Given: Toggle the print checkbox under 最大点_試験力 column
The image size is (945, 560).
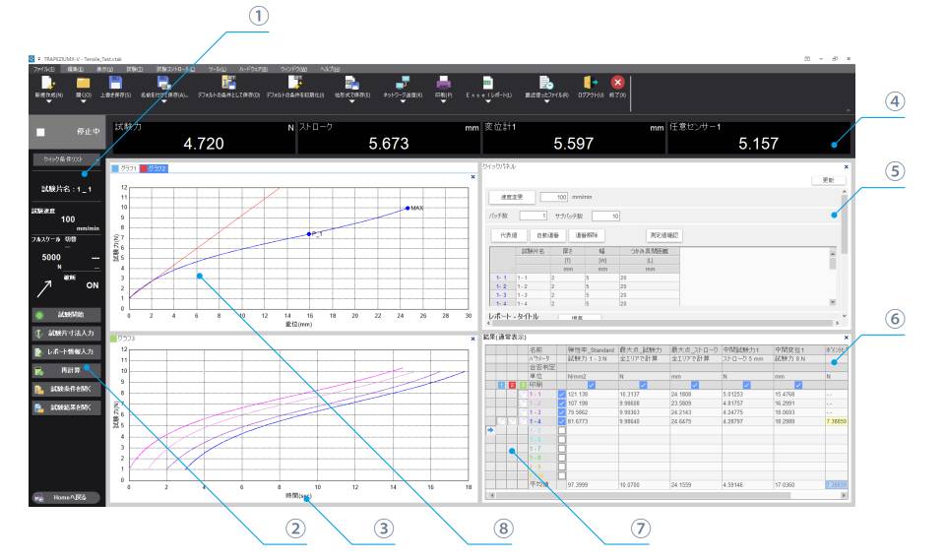Looking at the screenshot, I should [x=643, y=385].
